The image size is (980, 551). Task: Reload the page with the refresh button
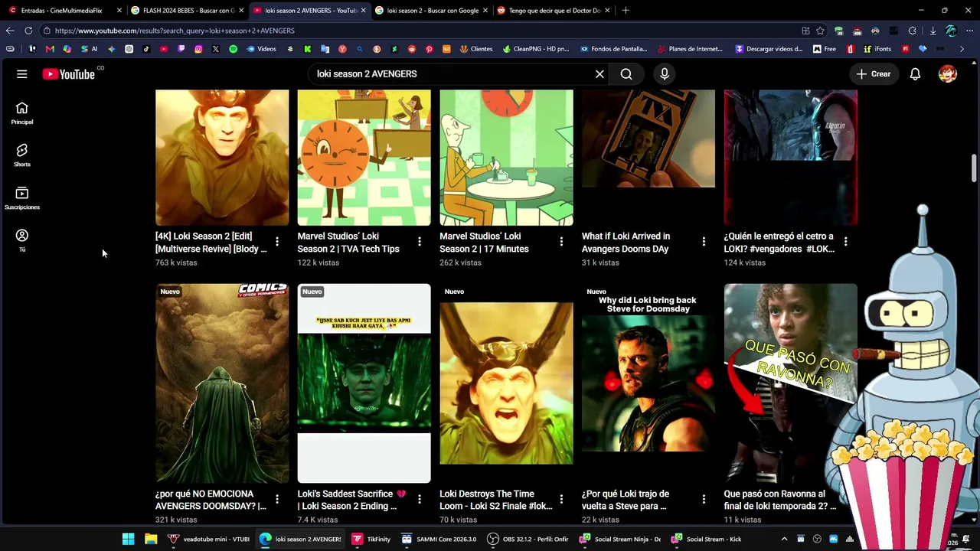click(x=28, y=31)
